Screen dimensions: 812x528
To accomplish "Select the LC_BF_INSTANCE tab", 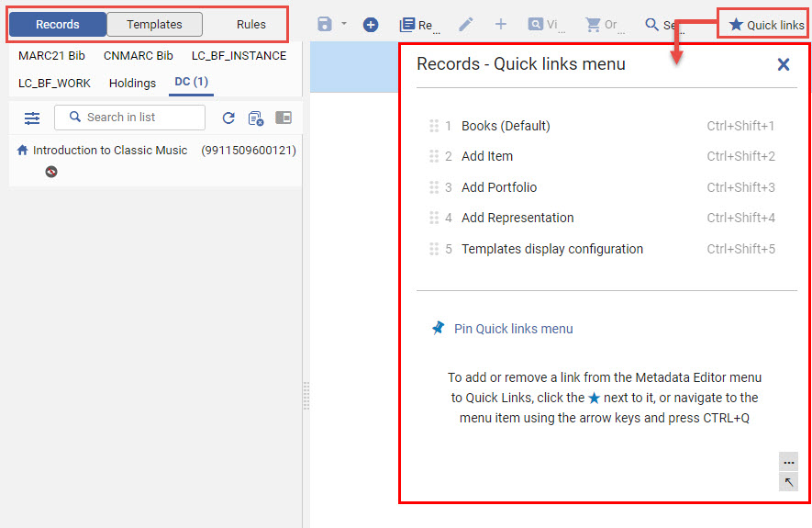I will [x=239, y=56].
